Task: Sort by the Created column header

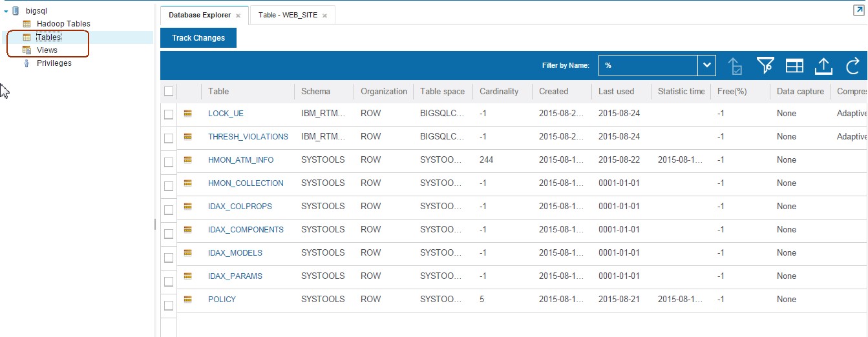Action: [553, 92]
